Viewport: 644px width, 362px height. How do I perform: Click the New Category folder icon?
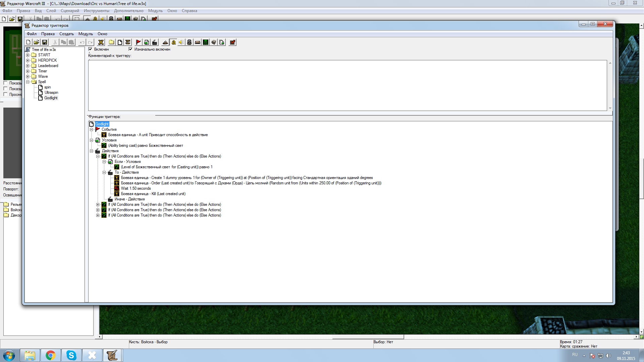111,42
